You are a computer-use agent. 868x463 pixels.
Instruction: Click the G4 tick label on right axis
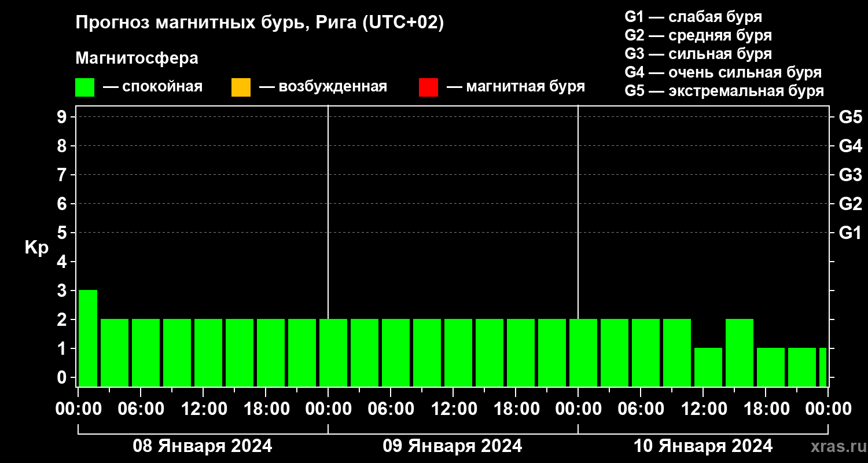coord(850,146)
